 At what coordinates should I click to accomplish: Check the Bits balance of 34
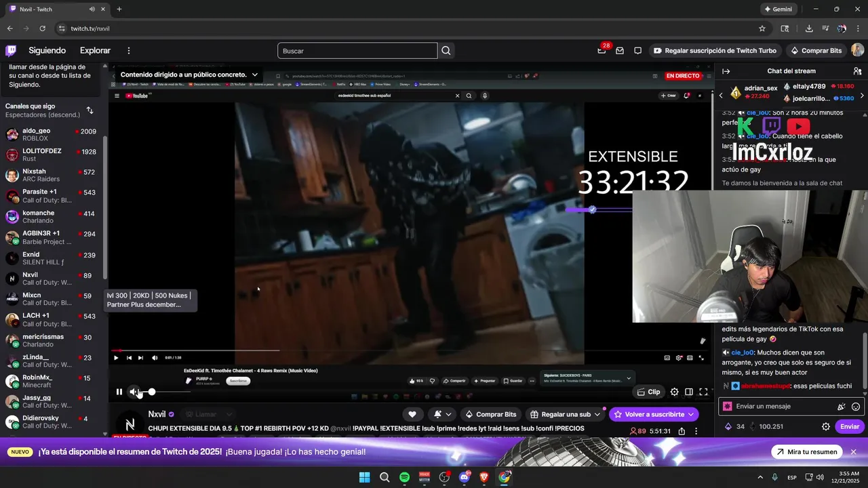coord(734,426)
